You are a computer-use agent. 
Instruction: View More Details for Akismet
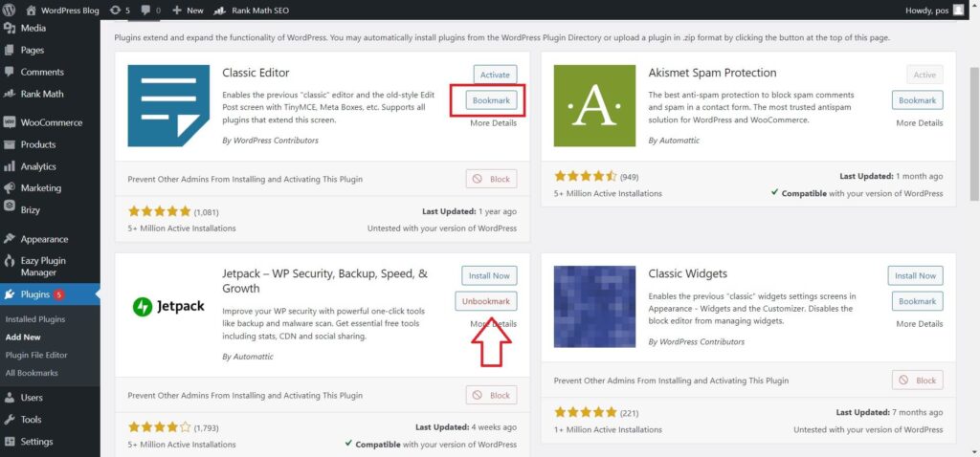pyautogui.click(x=920, y=123)
